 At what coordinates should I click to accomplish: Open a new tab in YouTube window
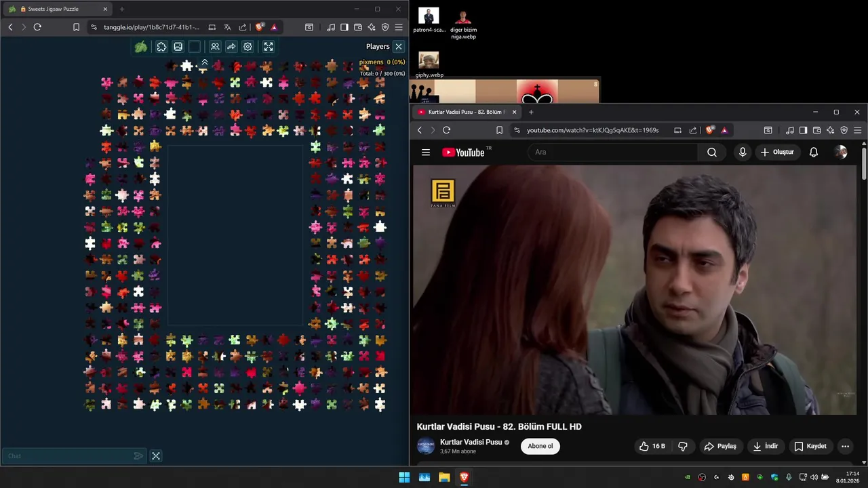[x=531, y=112]
